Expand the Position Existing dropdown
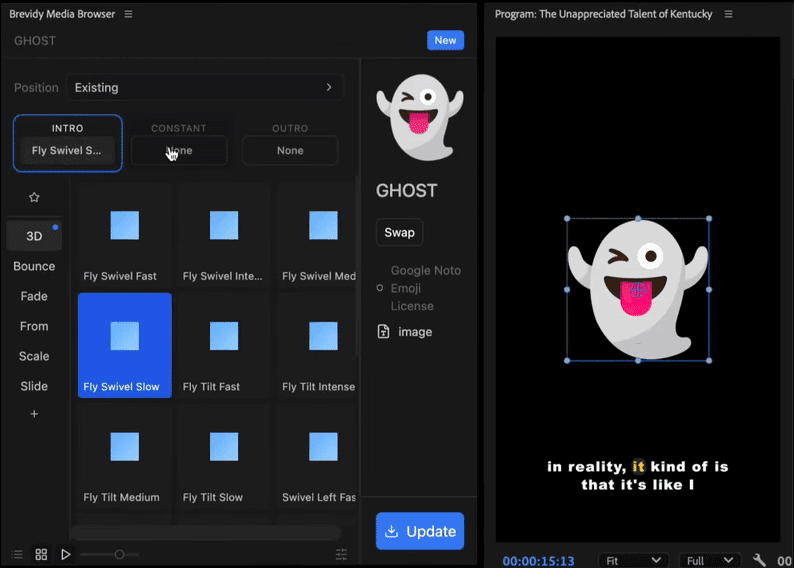The height and width of the screenshot is (568, 794). pos(205,88)
